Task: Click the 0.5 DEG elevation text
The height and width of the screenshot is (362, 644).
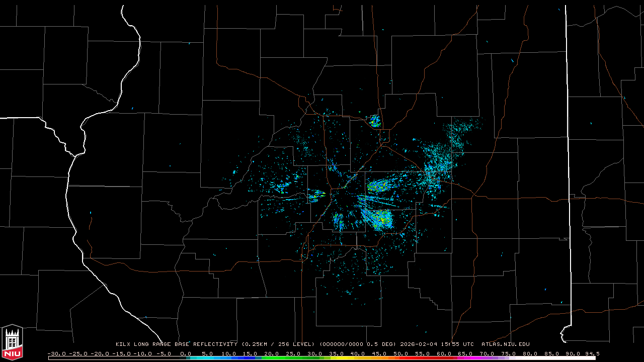Action: coord(380,344)
